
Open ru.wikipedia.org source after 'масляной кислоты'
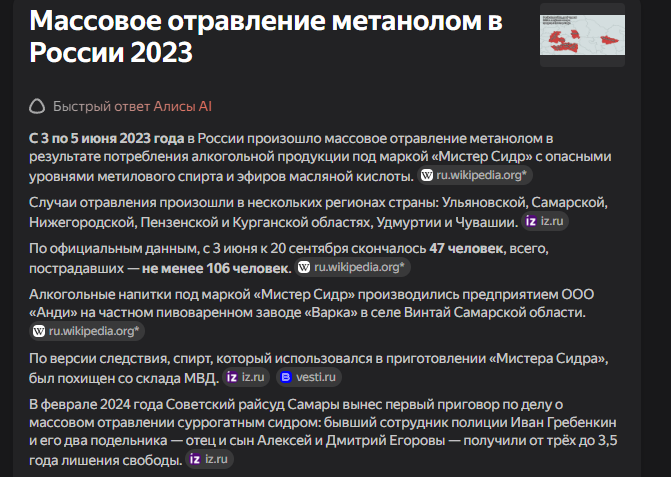(x=474, y=175)
